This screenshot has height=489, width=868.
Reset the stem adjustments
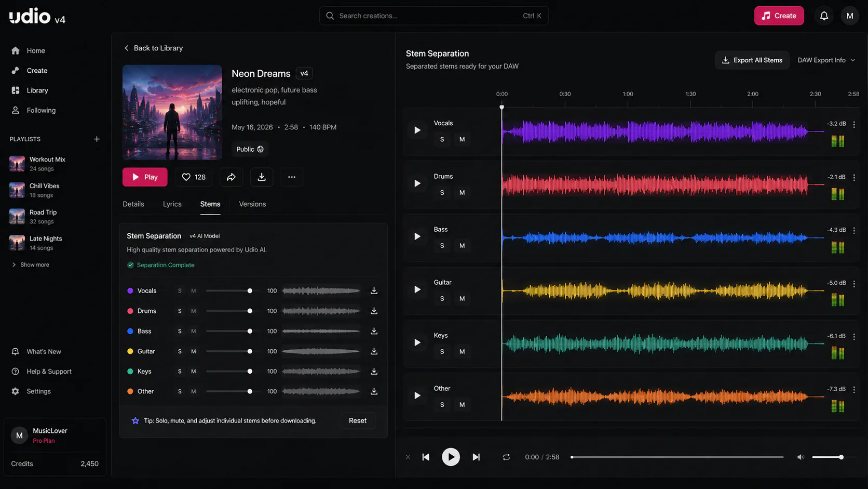click(x=358, y=421)
